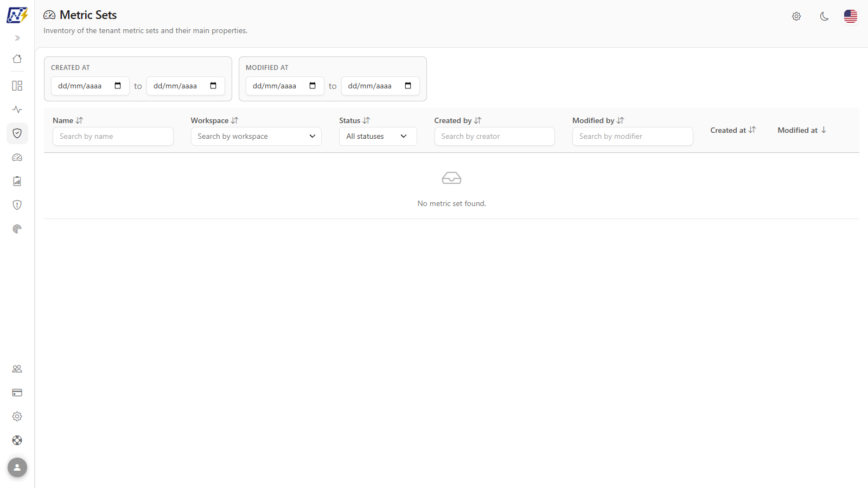Screen dimensions: 868x488
Task: Click the Search by name field
Action: (x=113, y=136)
